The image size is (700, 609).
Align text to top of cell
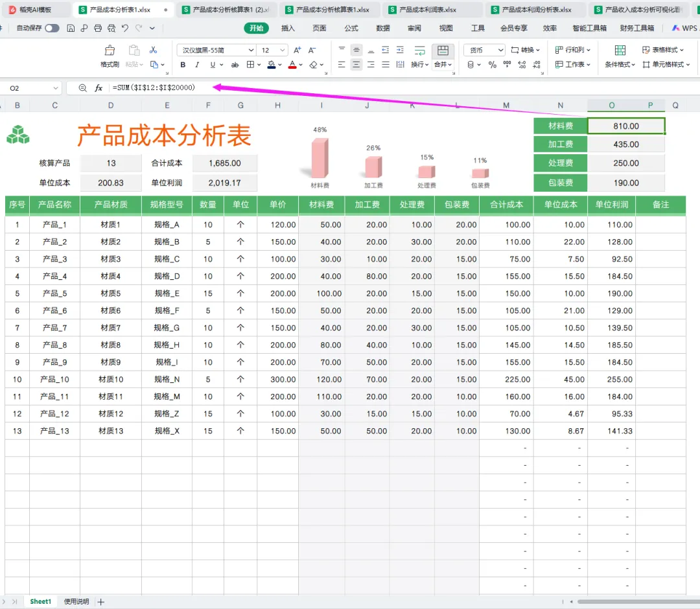342,50
